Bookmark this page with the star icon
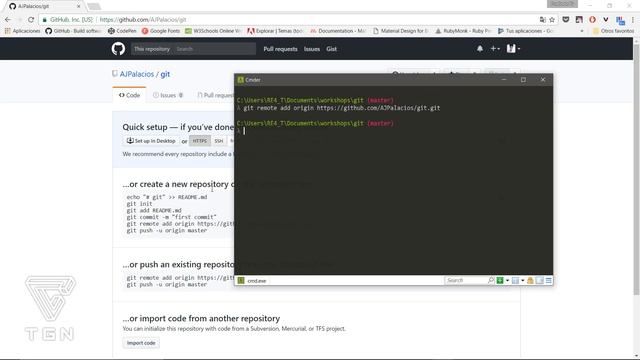Viewport: 640px width, 360px height. [x=552, y=20]
